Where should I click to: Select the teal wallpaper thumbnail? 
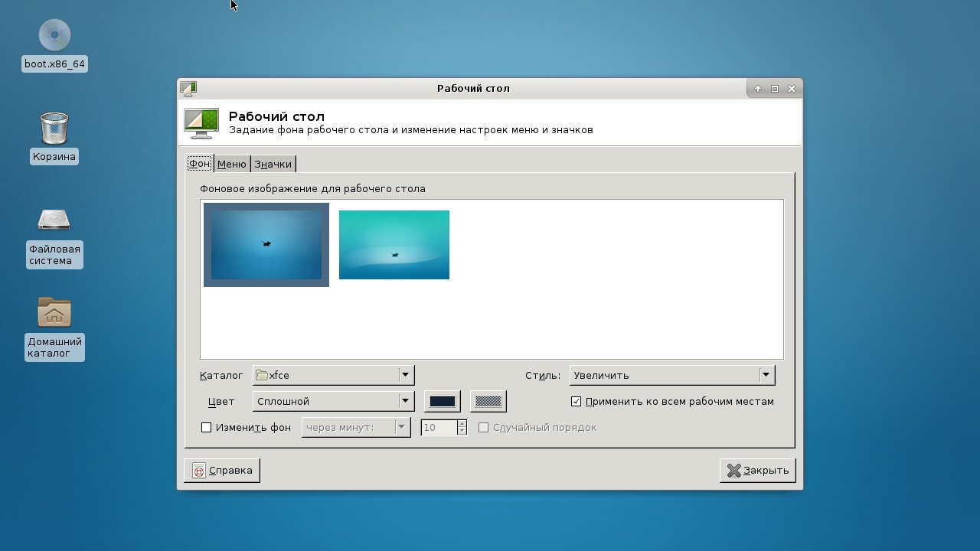(394, 245)
